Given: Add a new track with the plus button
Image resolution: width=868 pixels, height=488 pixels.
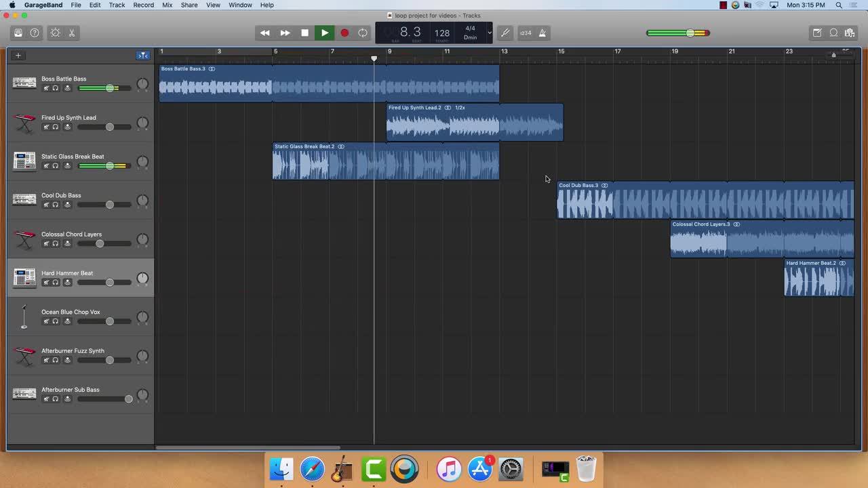Looking at the screenshot, I should [x=18, y=55].
